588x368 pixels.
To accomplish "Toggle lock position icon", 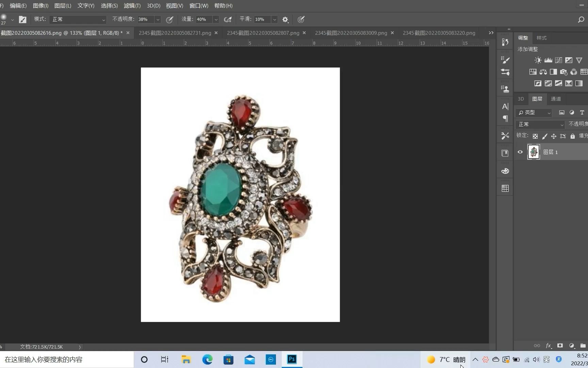I will (x=554, y=136).
